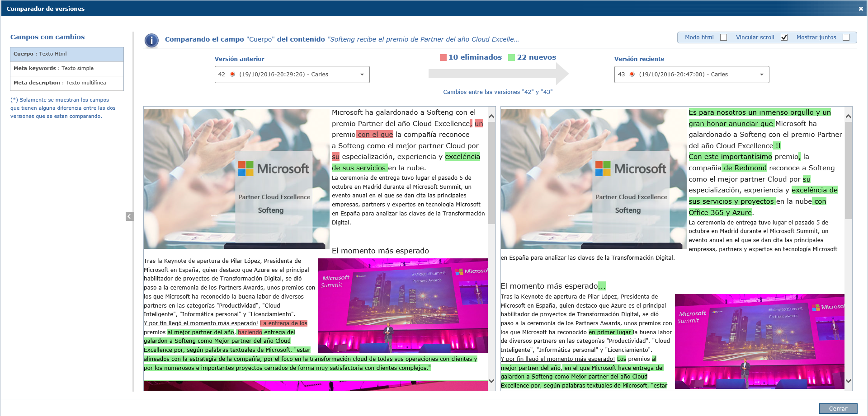
Task: Click the green nuevos legend square
Action: [x=511, y=57]
